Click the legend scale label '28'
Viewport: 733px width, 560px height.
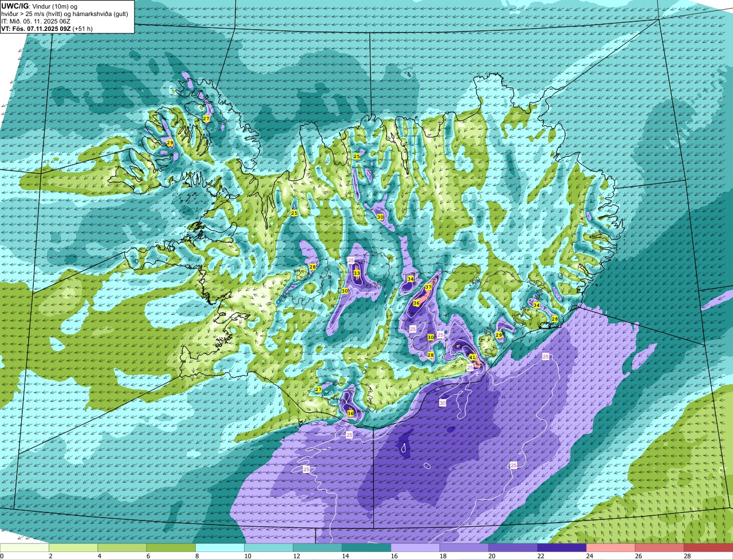pyautogui.click(x=686, y=556)
